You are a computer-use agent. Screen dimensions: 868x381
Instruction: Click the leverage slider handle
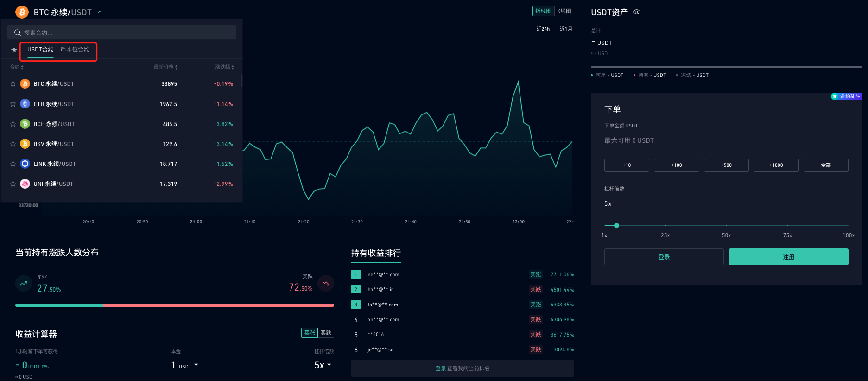coord(616,226)
